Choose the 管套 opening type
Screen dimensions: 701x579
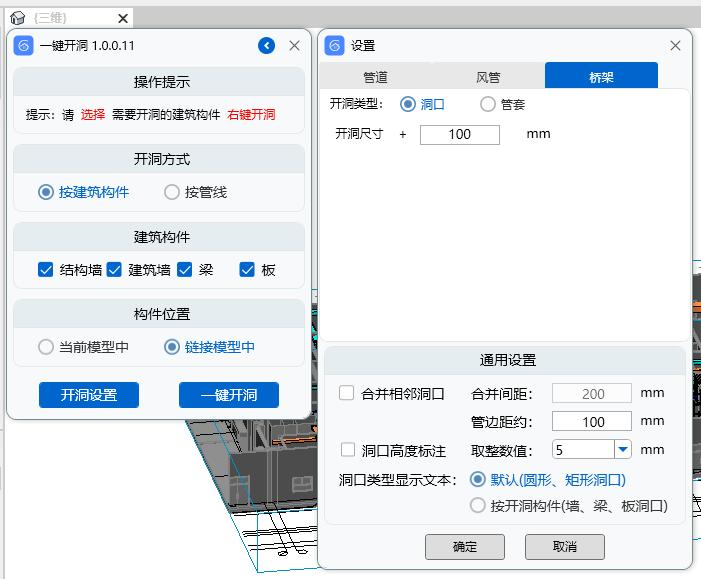pos(488,104)
